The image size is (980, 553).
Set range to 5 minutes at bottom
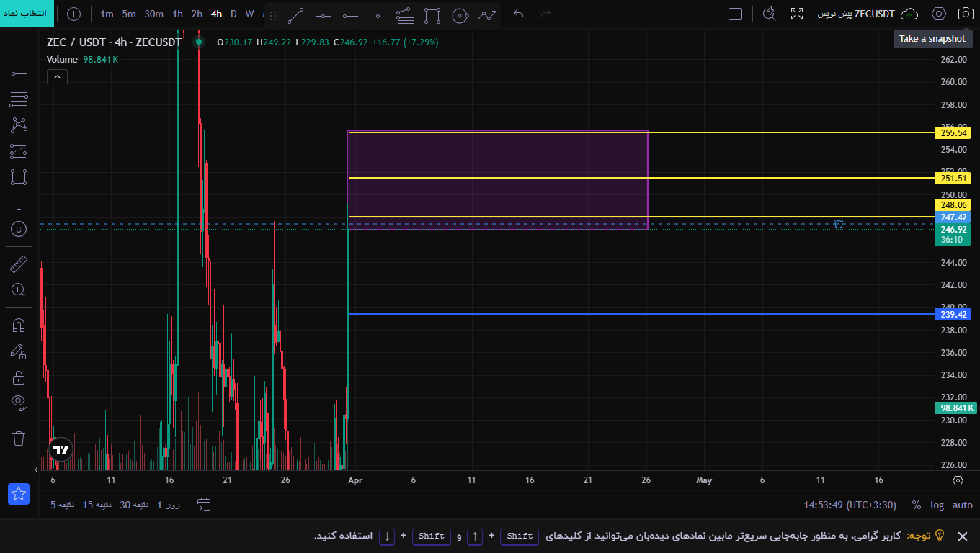coord(63,505)
